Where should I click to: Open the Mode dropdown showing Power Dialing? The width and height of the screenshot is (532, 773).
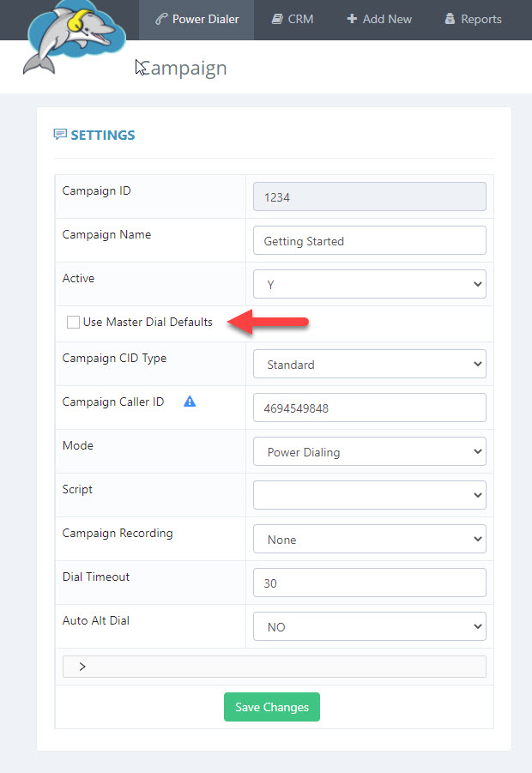(x=369, y=451)
